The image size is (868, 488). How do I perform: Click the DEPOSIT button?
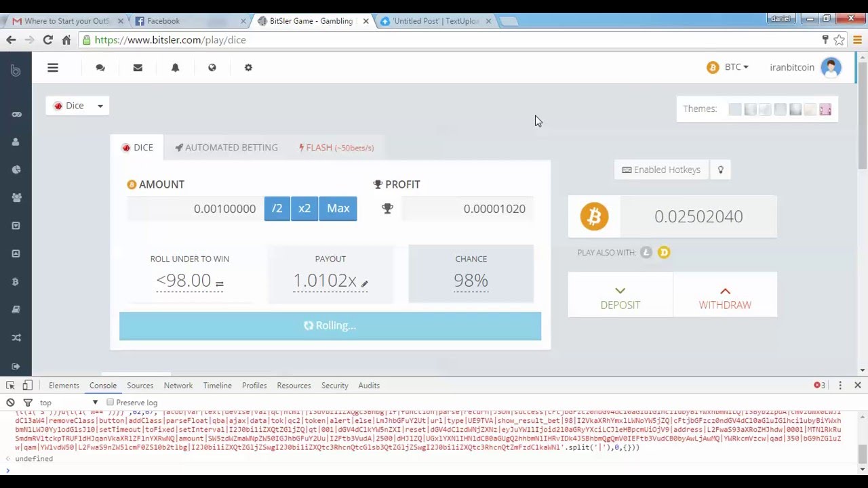620,296
